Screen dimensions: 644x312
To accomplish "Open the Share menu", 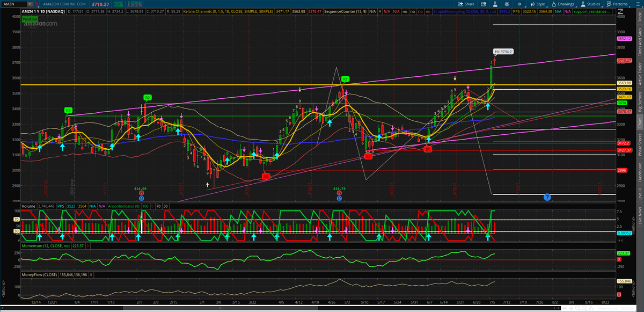I will [x=467, y=4].
